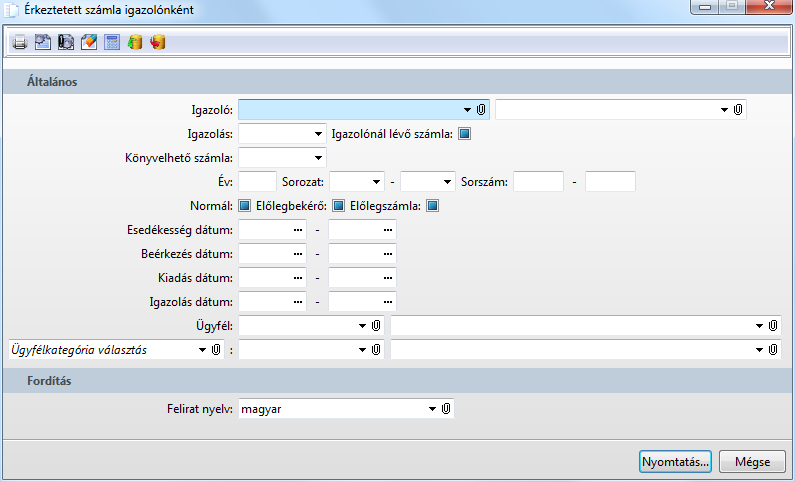
Task: Click paperclip in first Igazoló field
Action: click(x=481, y=109)
